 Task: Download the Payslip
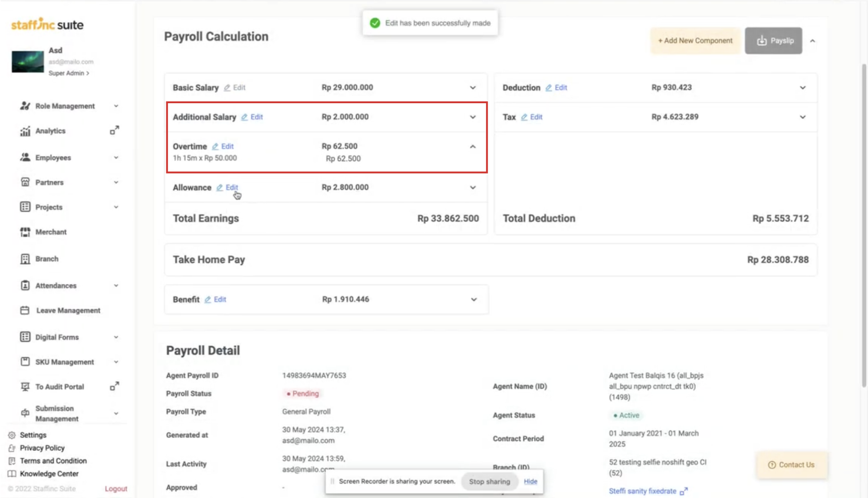click(x=773, y=41)
